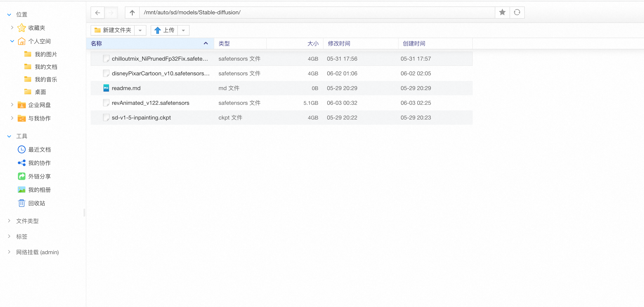
Task: Open 最近文档 clock icon
Action: tap(21, 150)
